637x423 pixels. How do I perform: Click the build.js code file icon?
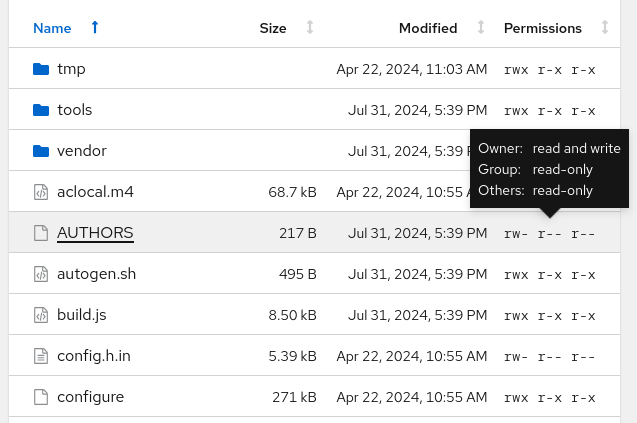click(x=41, y=315)
